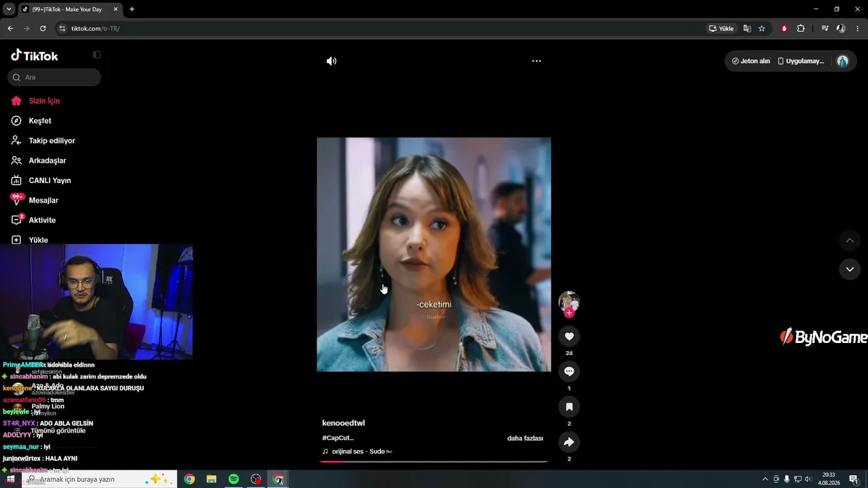This screenshot has height=488, width=868.
Task: Reload the TikTok page
Action: pyautogui.click(x=43, y=28)
